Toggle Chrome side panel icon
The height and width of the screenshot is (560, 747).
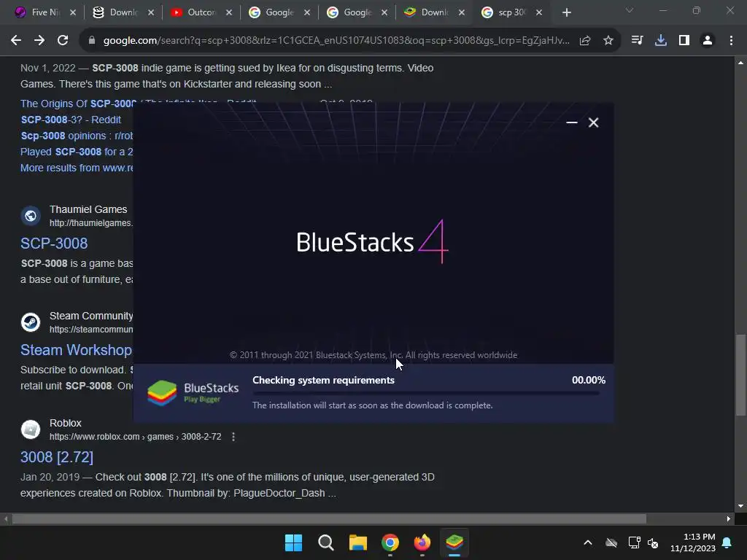(684, 41)
